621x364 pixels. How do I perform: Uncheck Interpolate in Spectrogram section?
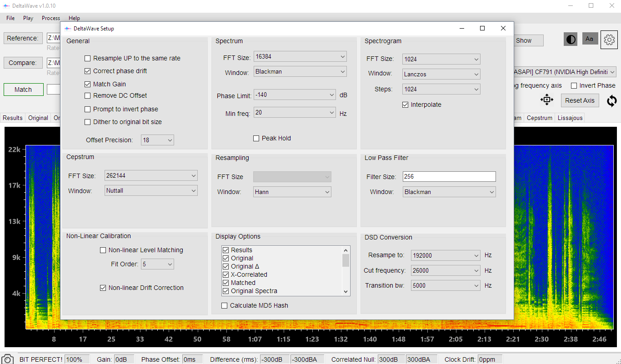tap(405, 105)
